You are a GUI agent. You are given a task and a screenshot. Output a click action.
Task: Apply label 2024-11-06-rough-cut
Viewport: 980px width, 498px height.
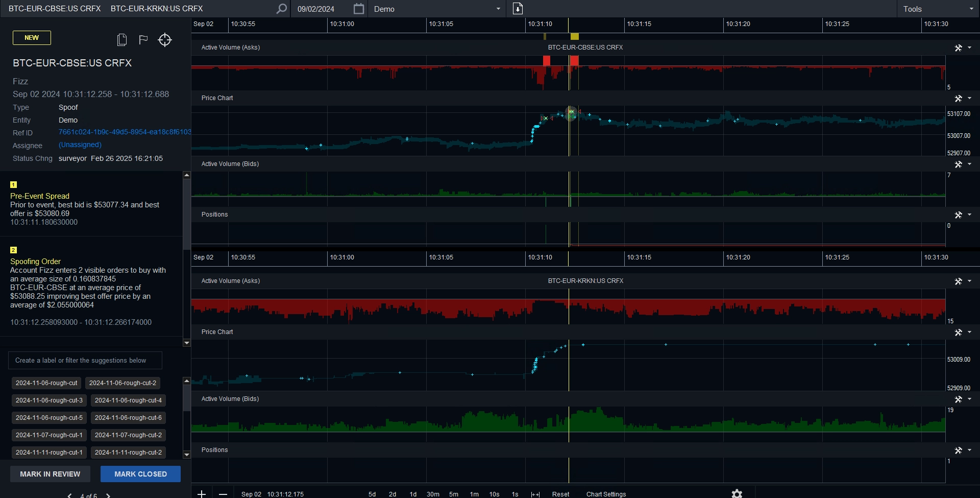click(46, 383)
